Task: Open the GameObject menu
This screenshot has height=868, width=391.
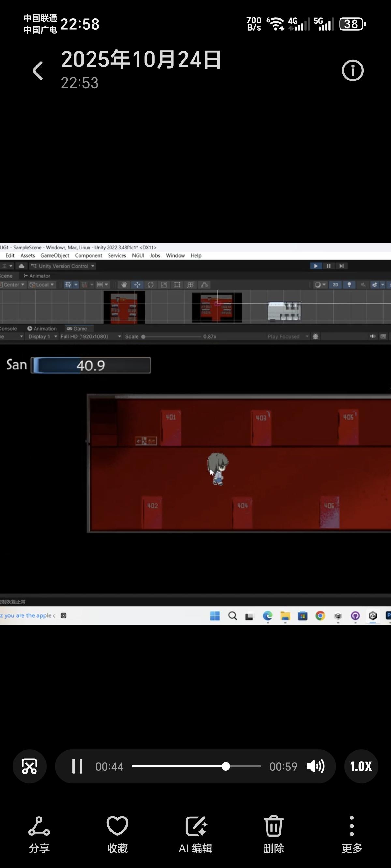Action: (55, 255)
